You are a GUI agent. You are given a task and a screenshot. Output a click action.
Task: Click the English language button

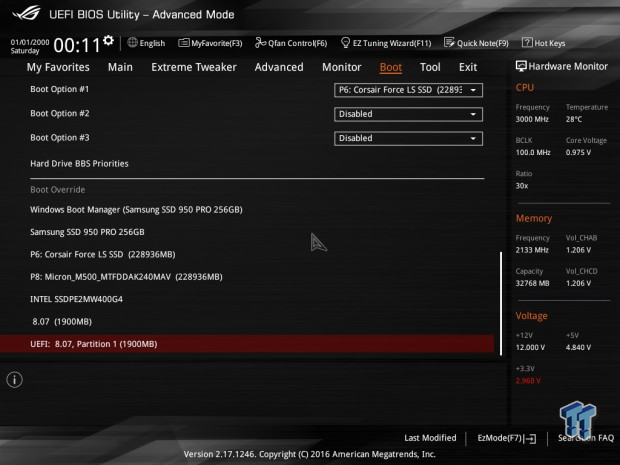coord(152,43)
